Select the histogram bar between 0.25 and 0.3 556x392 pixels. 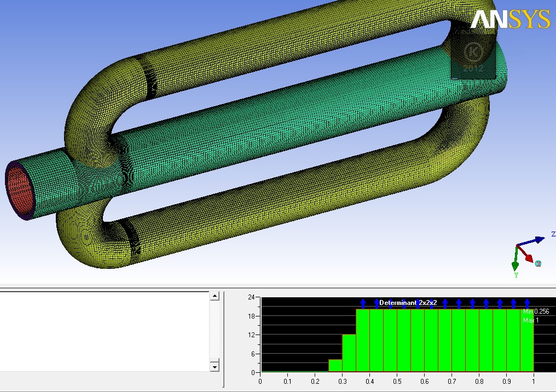(335, 366)
